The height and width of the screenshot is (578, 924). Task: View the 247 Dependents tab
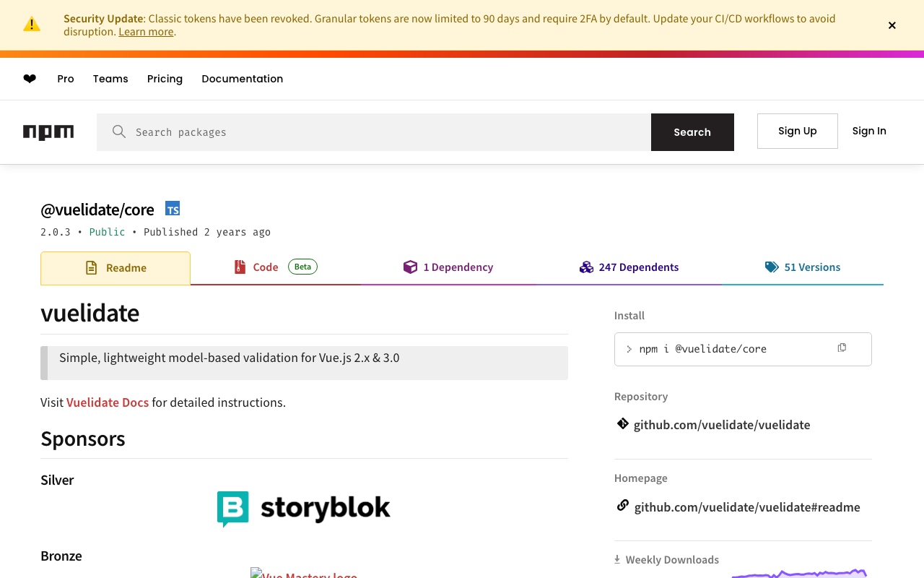coord(629,267)
